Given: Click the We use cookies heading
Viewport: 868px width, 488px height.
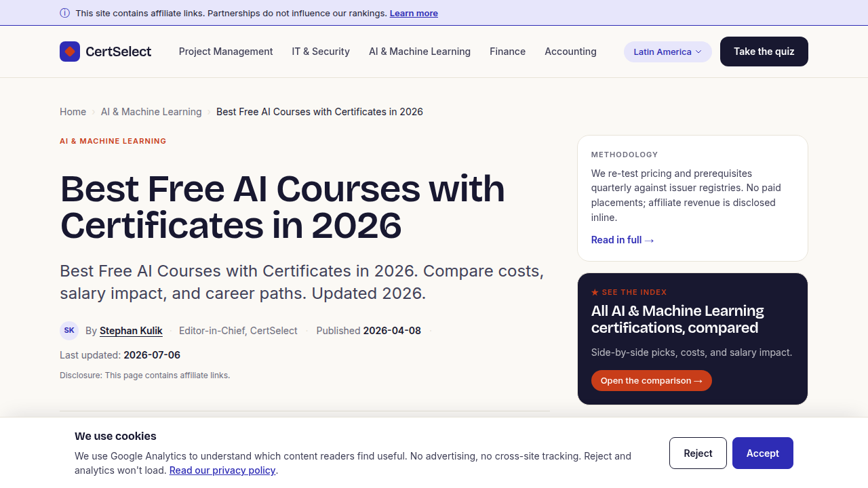Looking at the screenshot, I should pos(115,436).
